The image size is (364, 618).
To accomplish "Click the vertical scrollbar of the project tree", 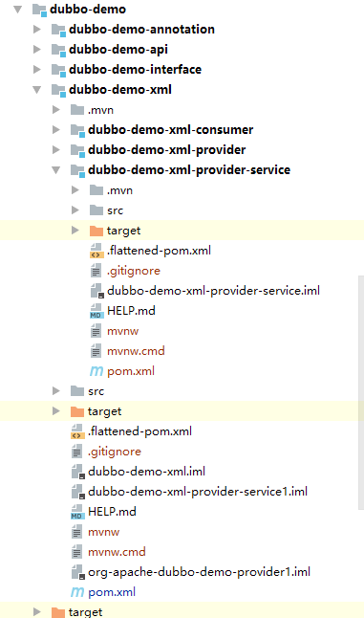I will point(361,392).
